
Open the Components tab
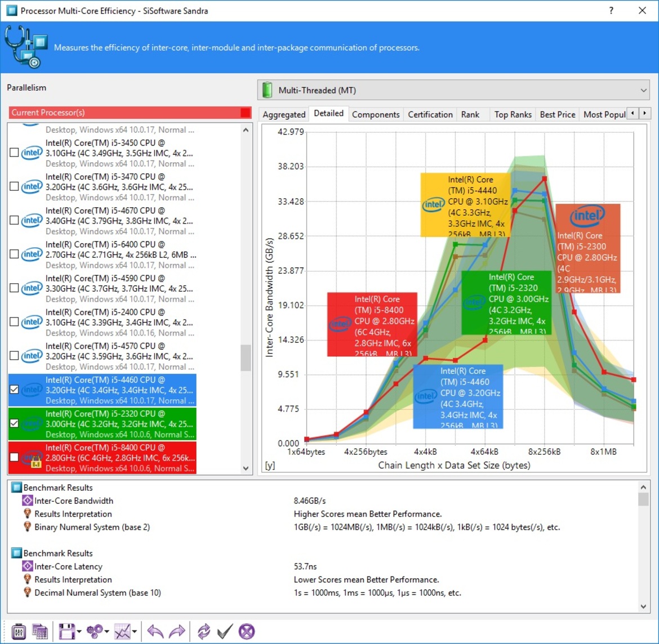[x=376, y=115]
